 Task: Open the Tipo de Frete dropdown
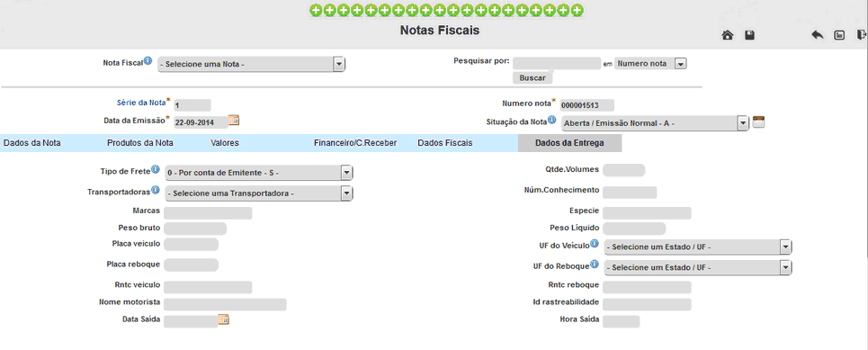click(258, 173)
